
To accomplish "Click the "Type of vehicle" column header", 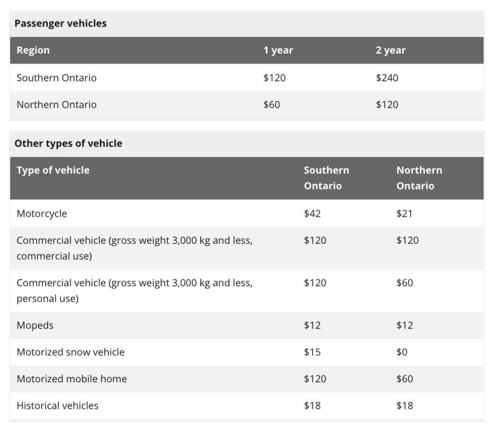I will pyautogui.click(x=53, y=170).
